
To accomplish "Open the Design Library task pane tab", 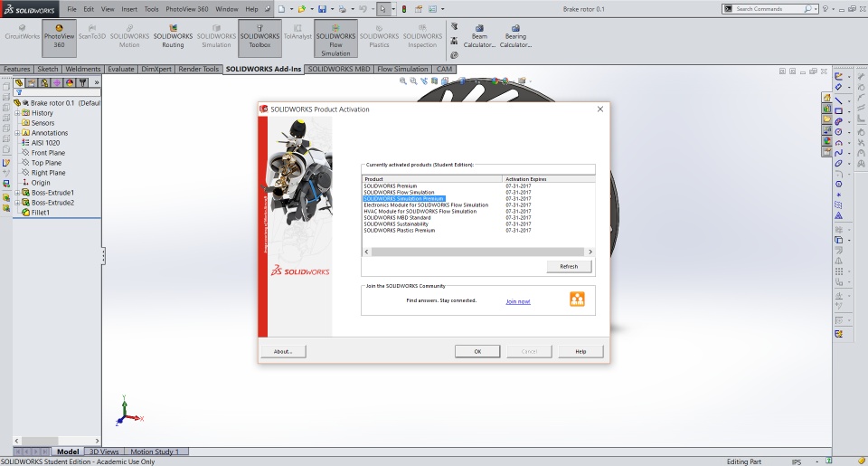I will pyautogui.click(x=827, y=109).
